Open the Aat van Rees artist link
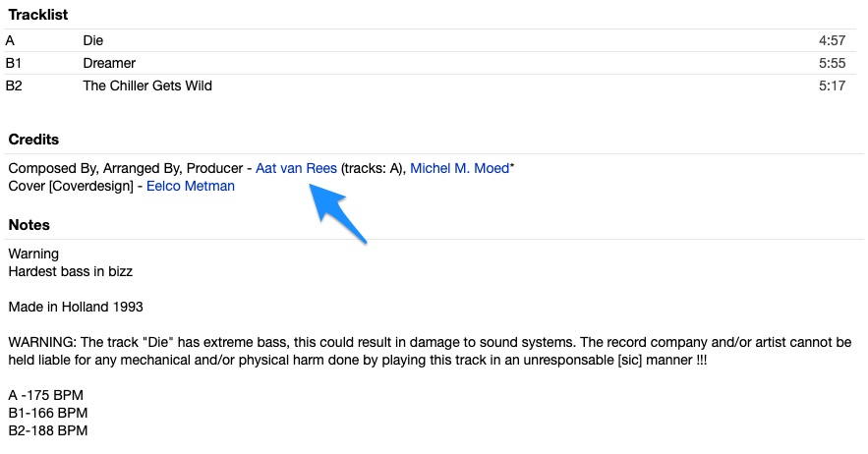 (x=296, y=168)
